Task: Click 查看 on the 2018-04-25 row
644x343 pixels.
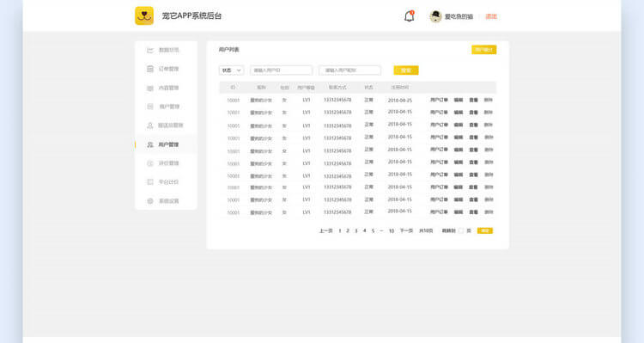Action: click(x=473, y=100)
